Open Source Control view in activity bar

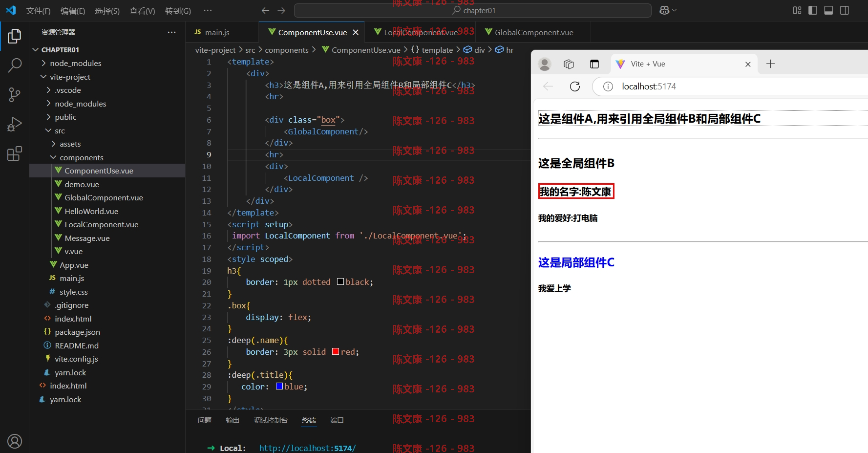[x=15, y=95]
